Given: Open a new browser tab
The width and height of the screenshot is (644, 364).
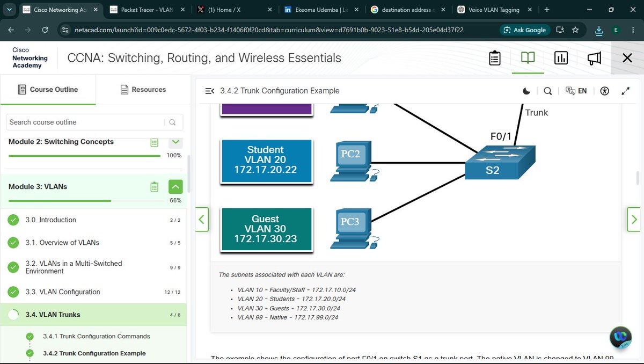Looking at the screenshot, I should pos(547,10).
